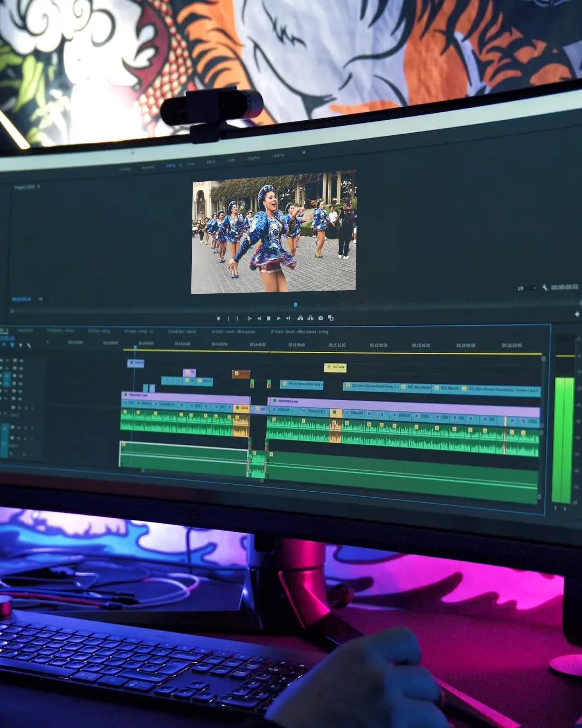Screen dimensions: 582x728
Task: Switch to the Libraries workspace tab
Action: click(x=278, y=155)
